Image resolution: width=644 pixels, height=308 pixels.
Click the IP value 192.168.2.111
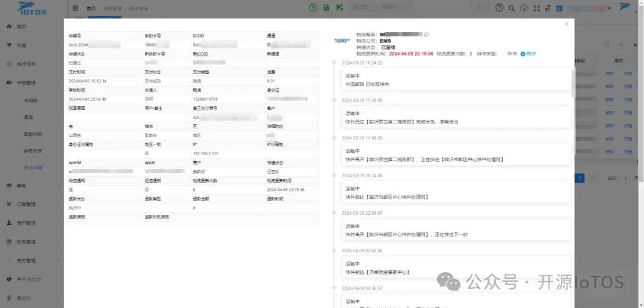[205, 153]
